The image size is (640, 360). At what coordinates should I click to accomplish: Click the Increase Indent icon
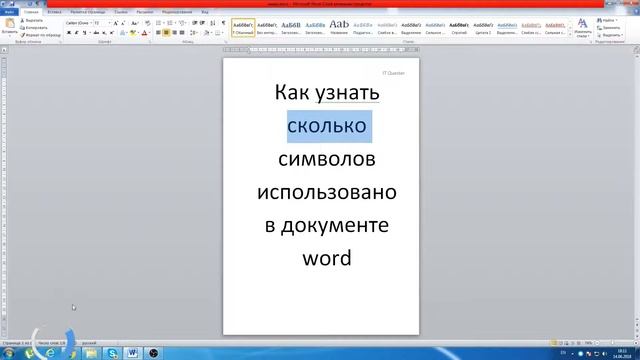click(202, 23)
